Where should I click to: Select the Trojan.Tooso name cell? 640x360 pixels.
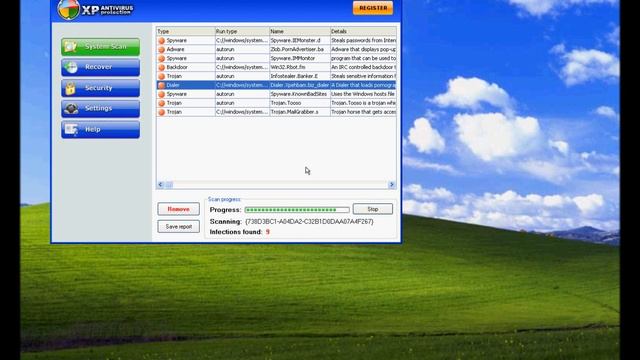pyautogui.click(x=300, y=103)
